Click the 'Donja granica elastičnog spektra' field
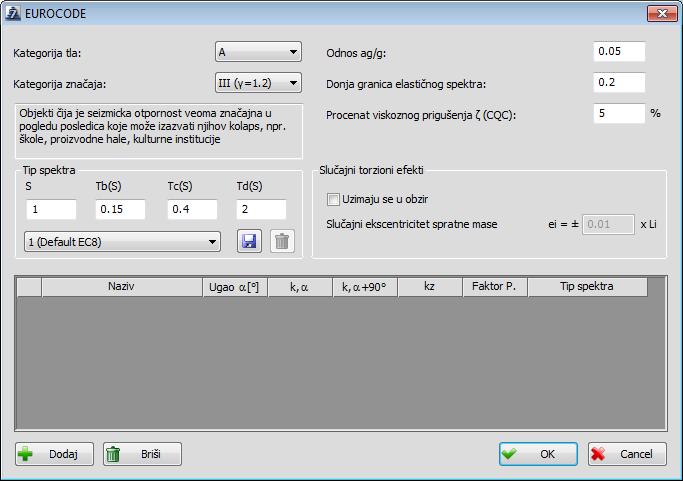Image resolution: width=683 pixels, height=481 pixels. click(619, 82)
